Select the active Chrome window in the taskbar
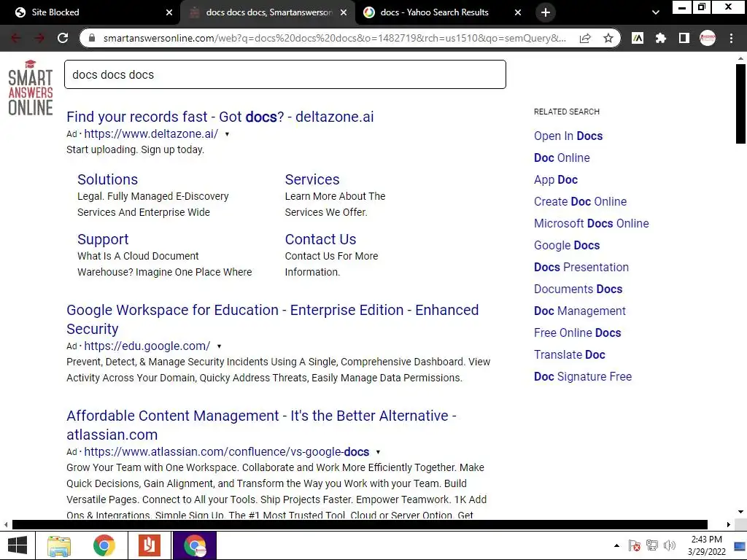Screen dimensions: 747x560 pos(194,545)
